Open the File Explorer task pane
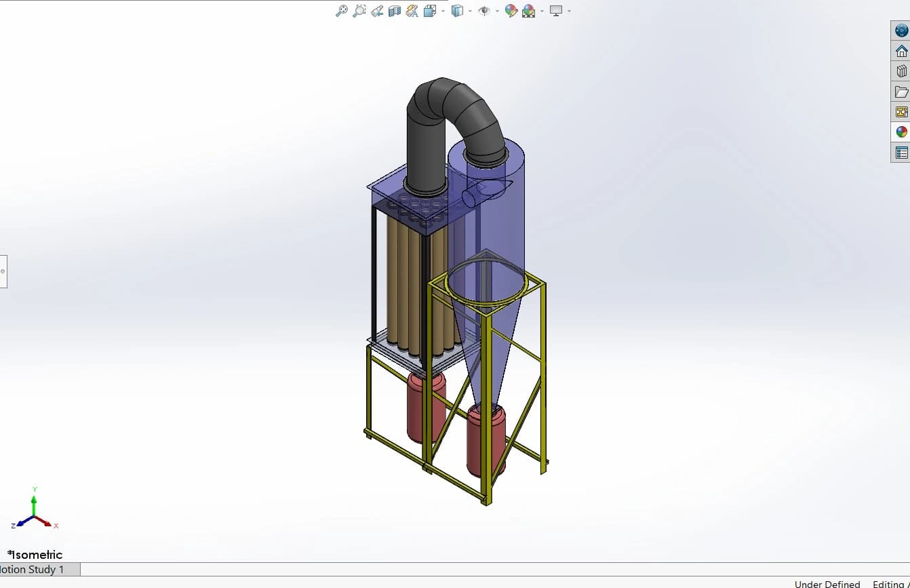Screen dimensions: 910x588 click(901, 91)
